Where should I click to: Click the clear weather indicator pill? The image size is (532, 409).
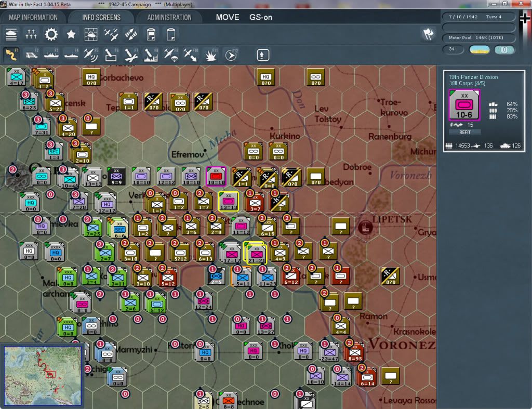tap(480, 49)
